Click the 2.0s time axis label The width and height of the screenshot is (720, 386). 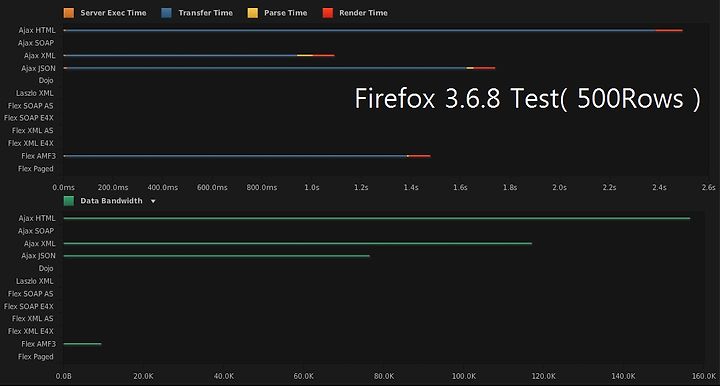pyautogui.click(x=559, y=187)
